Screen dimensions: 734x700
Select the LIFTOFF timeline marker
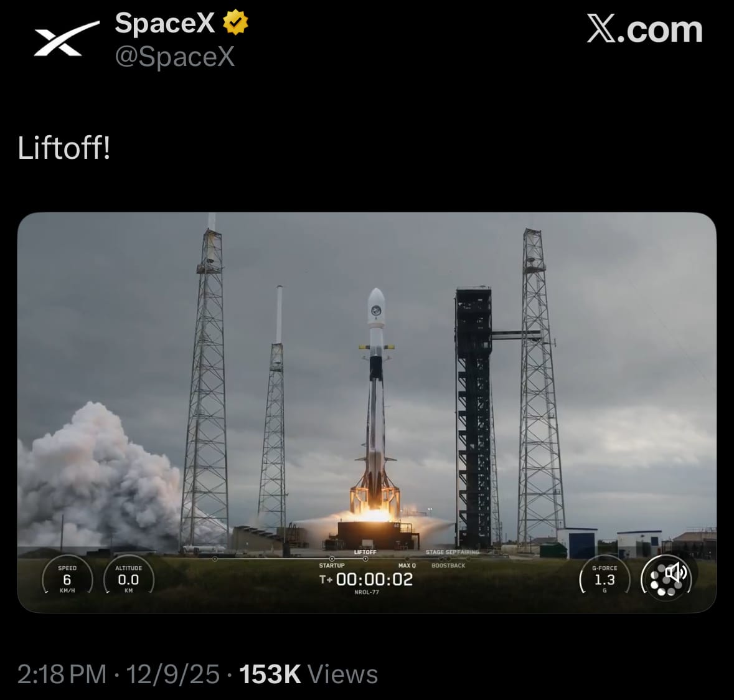click(x=365, y=556)
